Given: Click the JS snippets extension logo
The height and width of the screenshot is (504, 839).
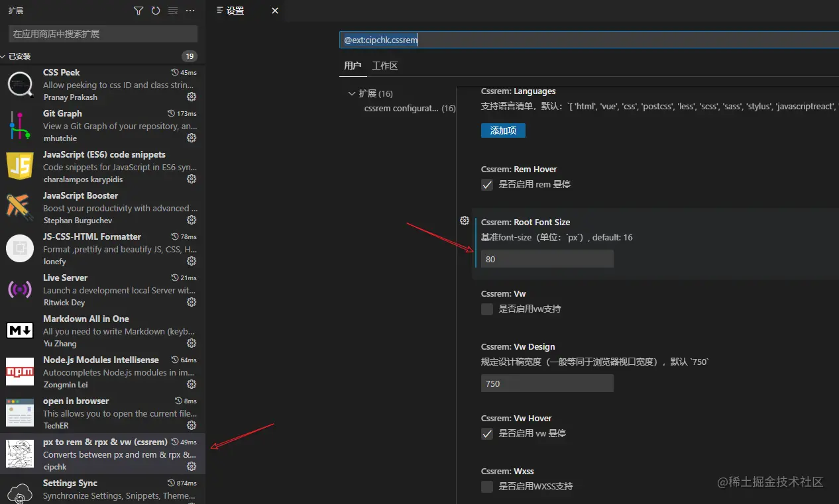Looking at the screenshot, I should (20, 166).
